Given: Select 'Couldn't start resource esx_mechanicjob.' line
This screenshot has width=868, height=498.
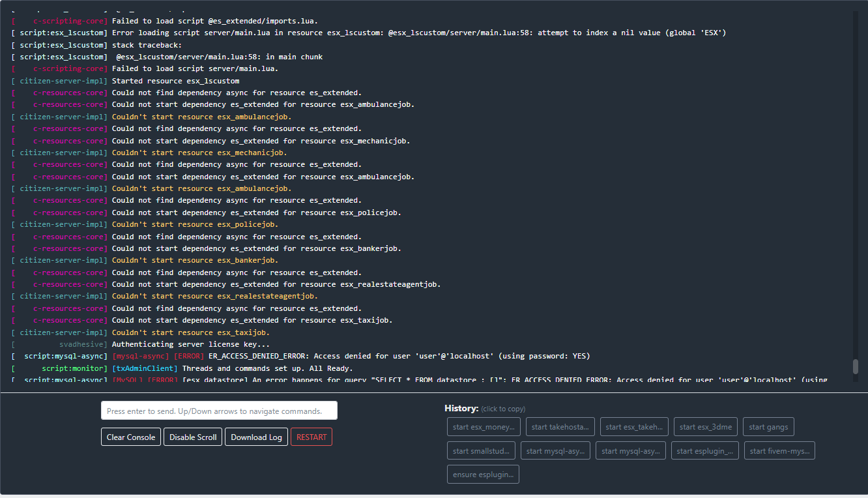Looking at the screenshot, I should click(199, 153).
